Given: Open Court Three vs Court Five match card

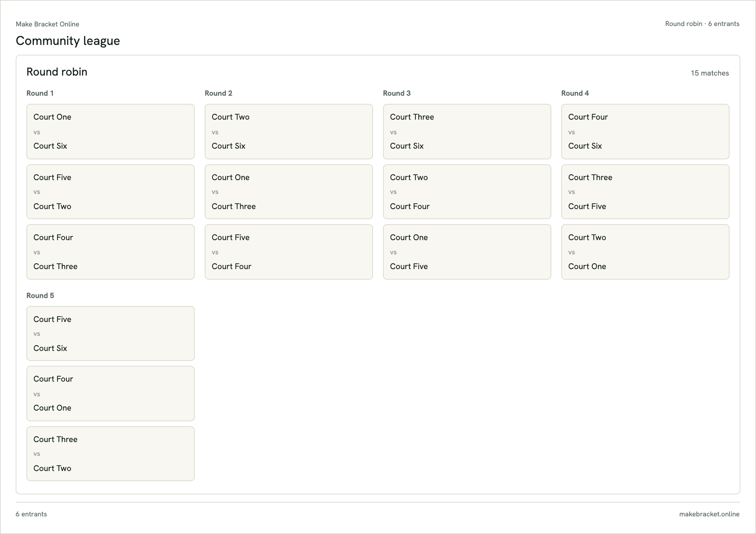Looking at the screenshot, I should (645, 192).
